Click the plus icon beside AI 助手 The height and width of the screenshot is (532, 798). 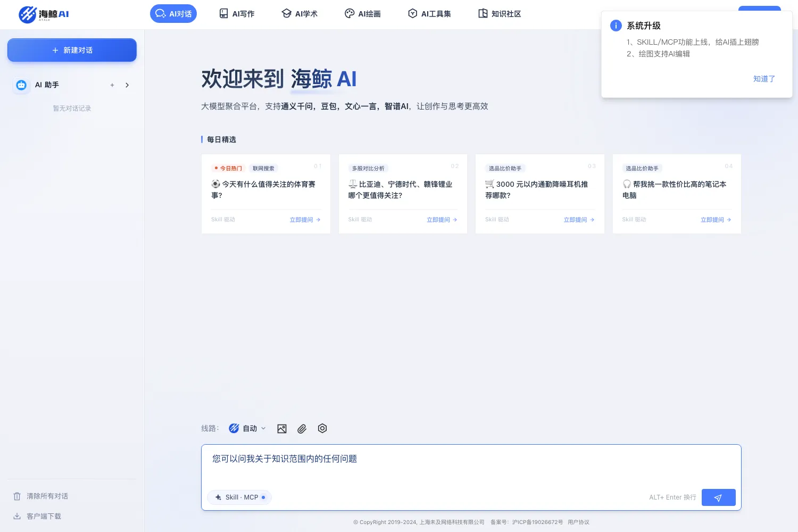coord(112,85)
